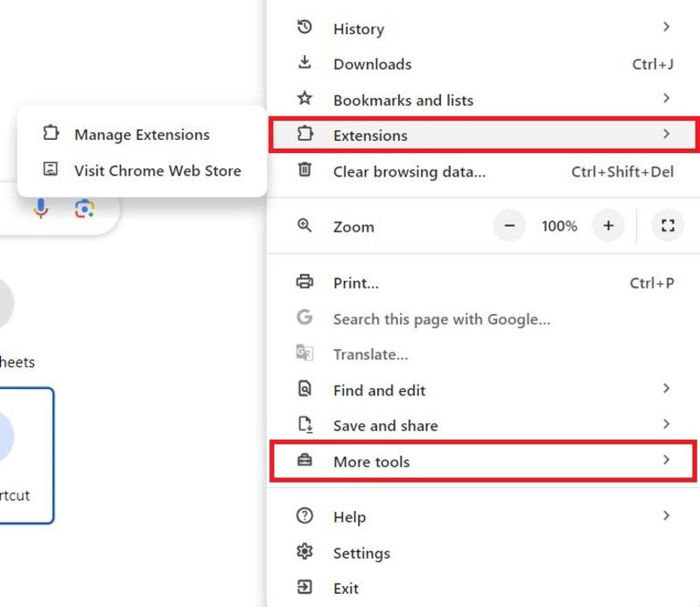This screenshot has width=700, height=607.
Task: Click the Google G icon in the menu
Action: coord(304,317)
